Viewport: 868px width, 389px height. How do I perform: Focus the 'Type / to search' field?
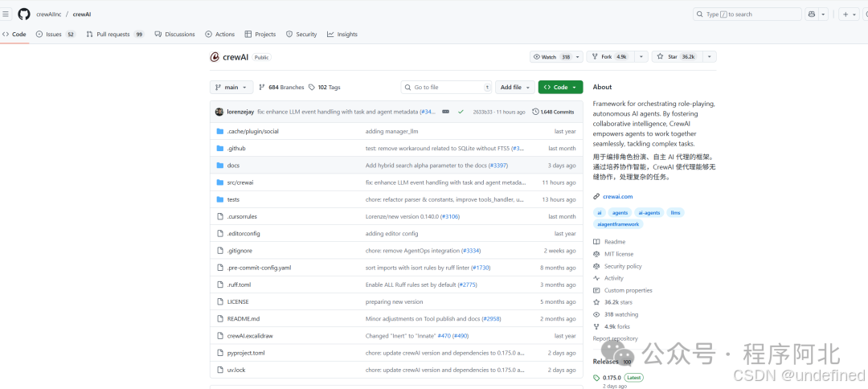click(747, 14)
